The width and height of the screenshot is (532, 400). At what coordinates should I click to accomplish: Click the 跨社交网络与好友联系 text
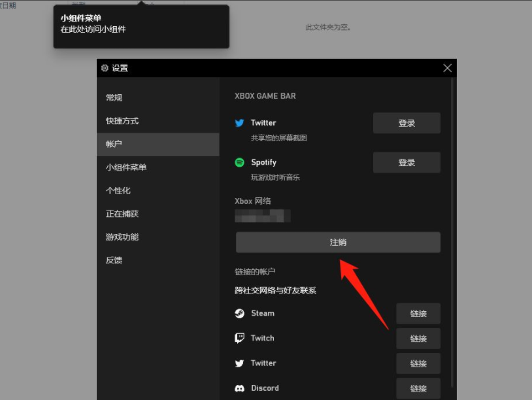click(276, 290)
